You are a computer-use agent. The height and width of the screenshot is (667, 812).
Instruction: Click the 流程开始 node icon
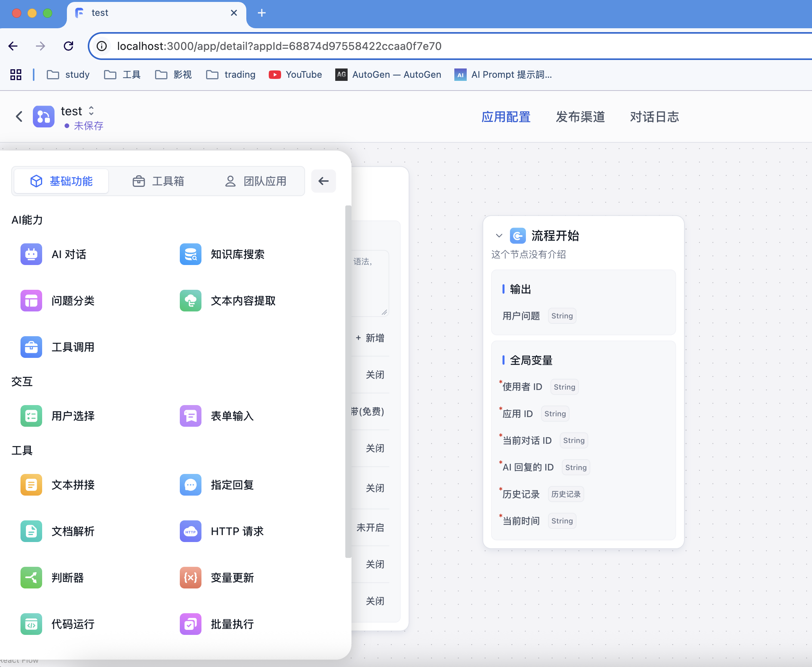click(518, 236)
